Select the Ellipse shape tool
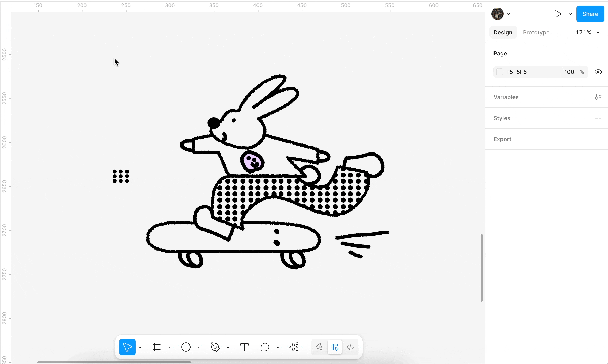 186,347
